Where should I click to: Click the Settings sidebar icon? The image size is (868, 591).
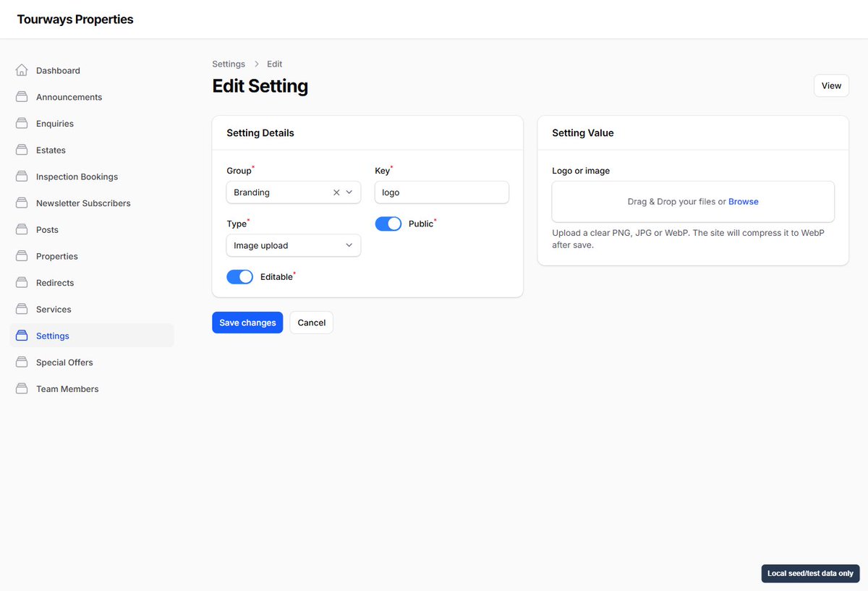click(22, 336)
